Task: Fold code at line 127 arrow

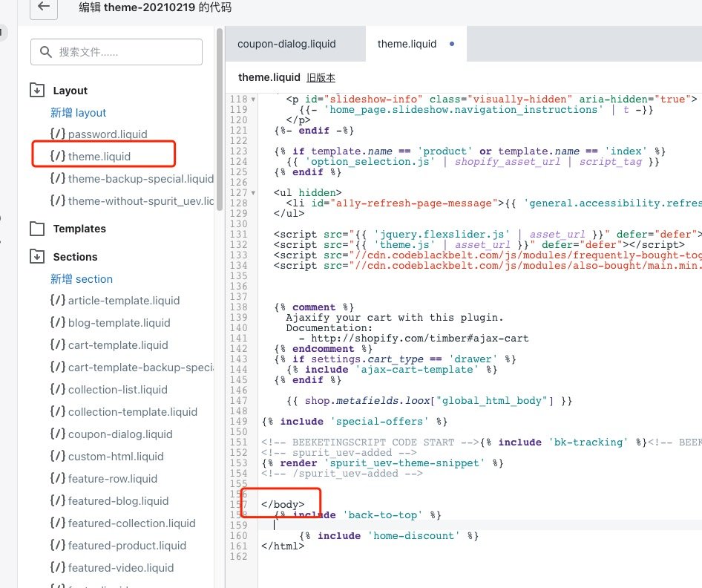Action: [x=253, y=192]
